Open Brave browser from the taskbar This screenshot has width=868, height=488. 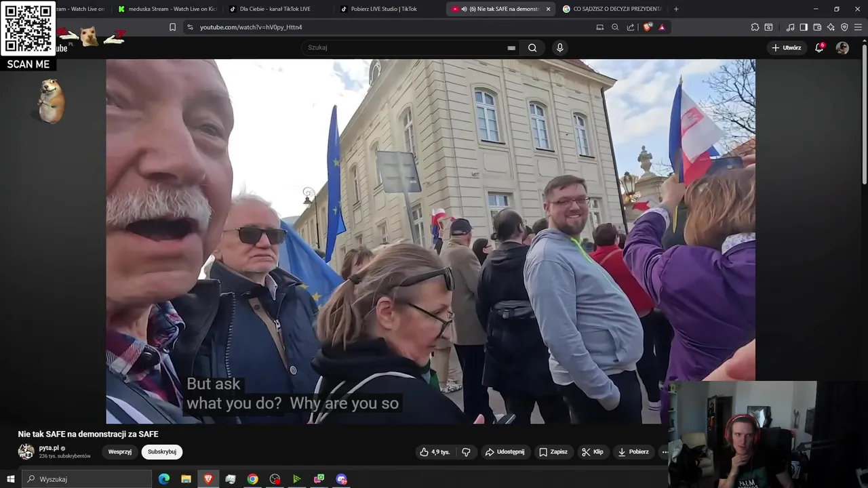coord(208,479)
